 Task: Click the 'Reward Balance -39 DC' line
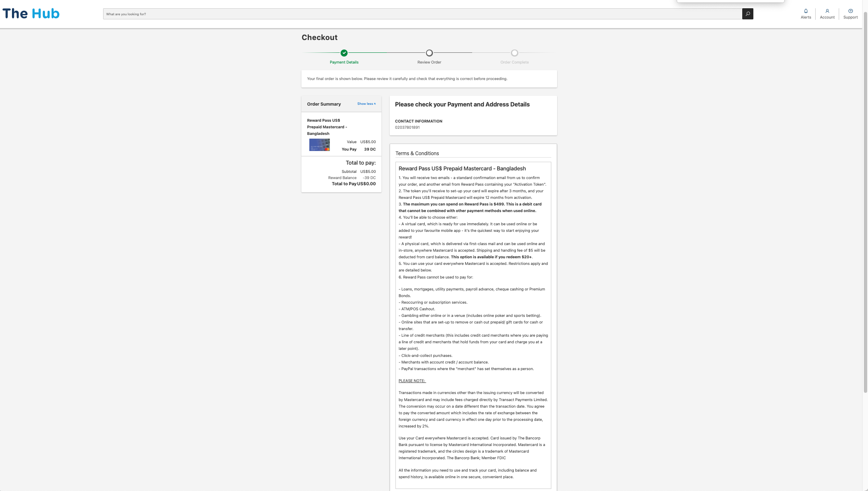[352, 178]
